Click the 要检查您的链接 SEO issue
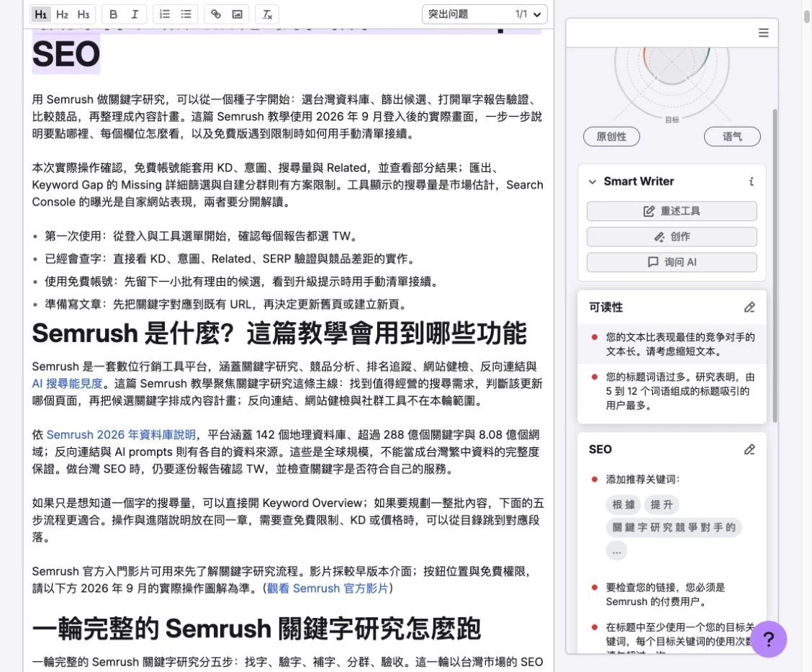812x672 pixels. click(672, 594)
